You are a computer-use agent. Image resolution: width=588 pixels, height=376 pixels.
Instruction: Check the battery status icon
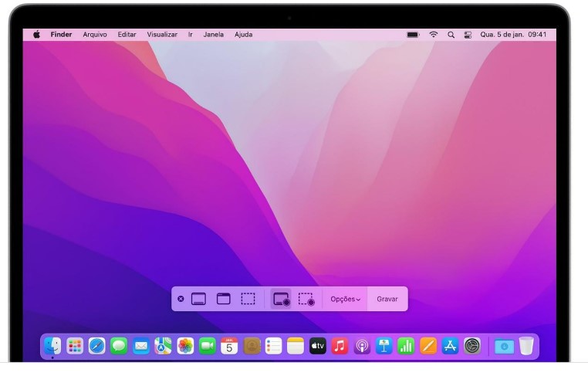[413, 35]
